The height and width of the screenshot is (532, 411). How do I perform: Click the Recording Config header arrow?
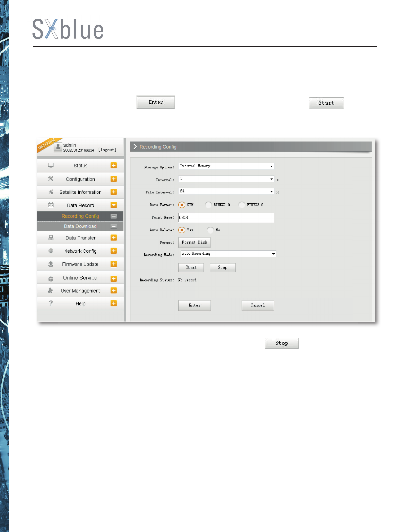135,147
